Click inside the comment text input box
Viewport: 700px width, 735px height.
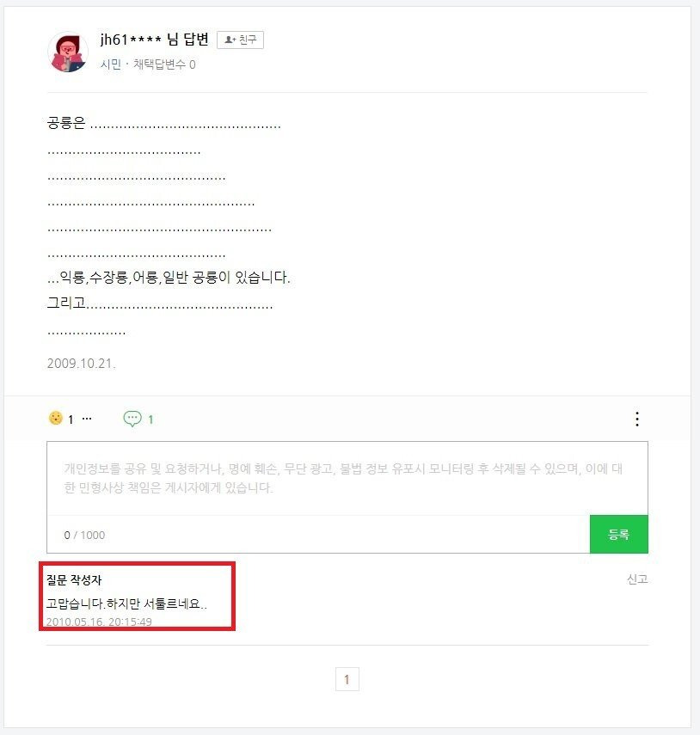[347, 479]
